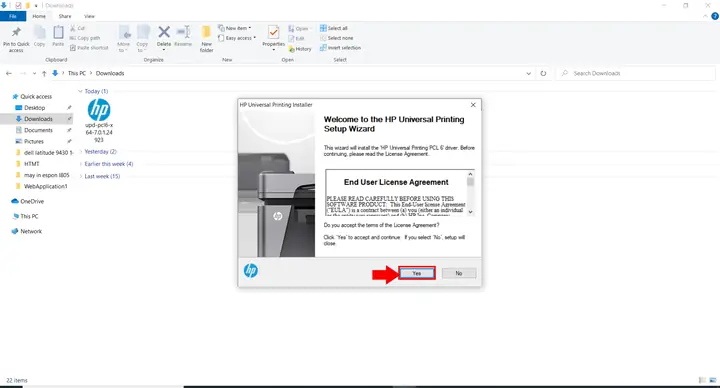Open may in espon l805 folder

click(x=42, y=175)
